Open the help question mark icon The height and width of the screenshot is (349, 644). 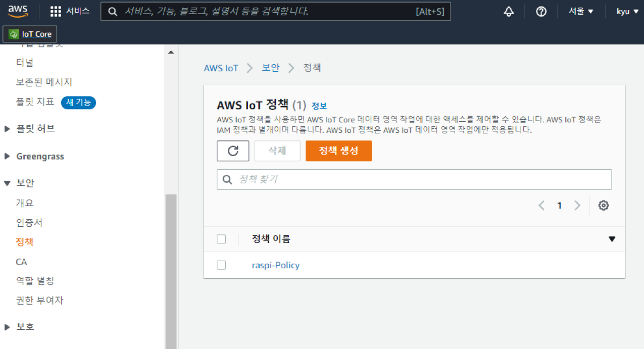point(541,11)
